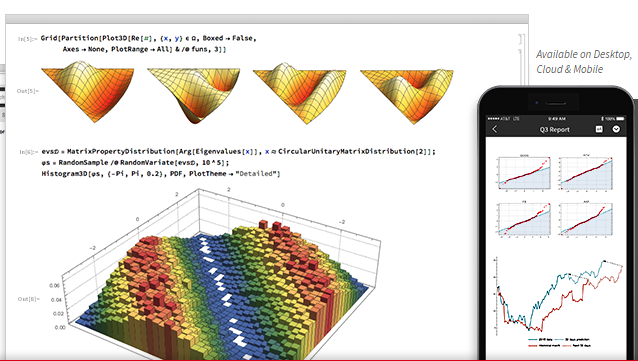The height and width of the screenshot is (361, 638).
Task: Select the top-left probability plot thumbnail on phone
Action: click(523, 173)
